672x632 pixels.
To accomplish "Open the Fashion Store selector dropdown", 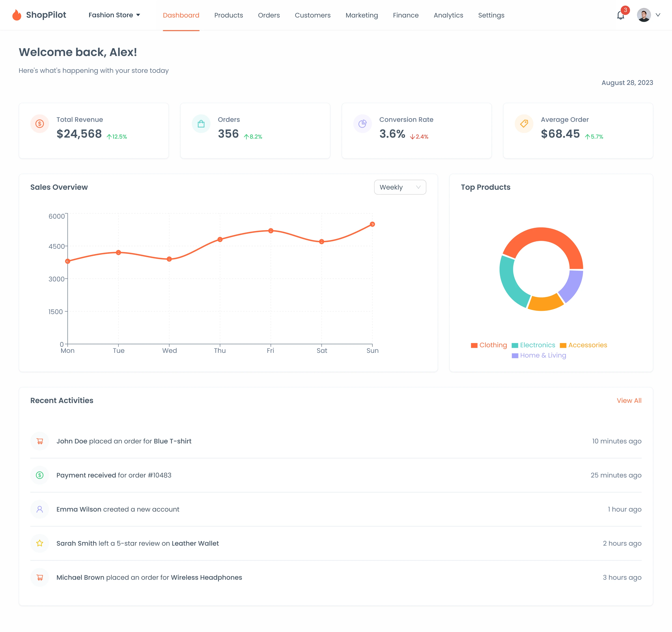I will click(114, 15).
